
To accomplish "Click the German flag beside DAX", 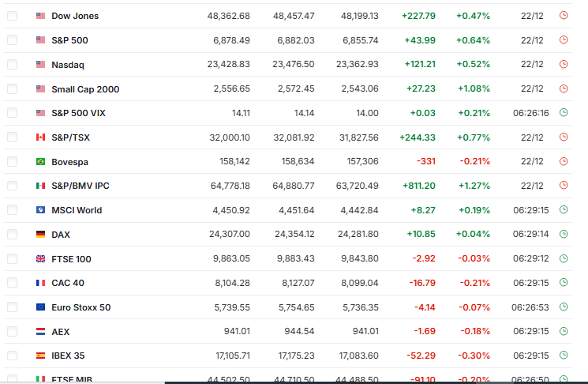I will click(x=40, y=234).
